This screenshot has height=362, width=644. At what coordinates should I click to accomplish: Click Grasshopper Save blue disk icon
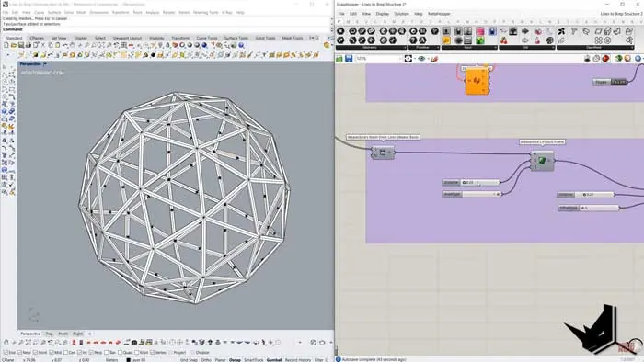[x=349, y=59]
